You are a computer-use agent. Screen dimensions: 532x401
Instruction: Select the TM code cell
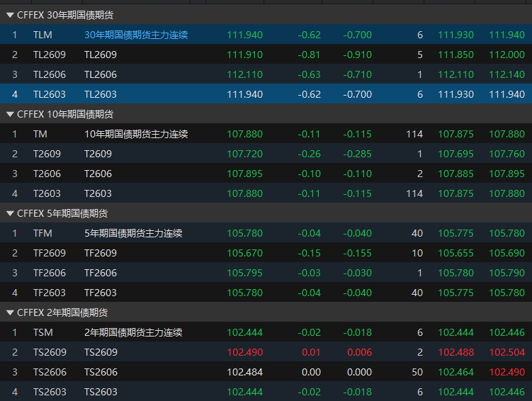click(x=40, y=134)
